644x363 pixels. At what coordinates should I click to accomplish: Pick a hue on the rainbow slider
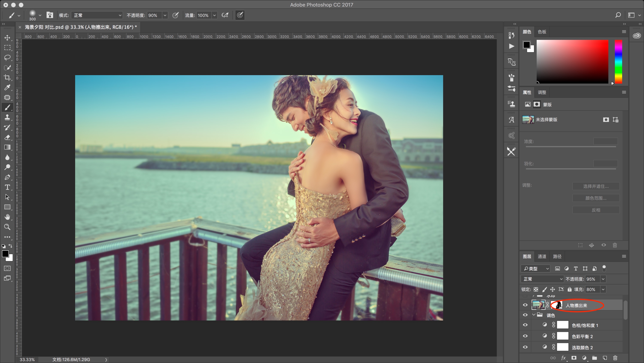pos(618,62)
